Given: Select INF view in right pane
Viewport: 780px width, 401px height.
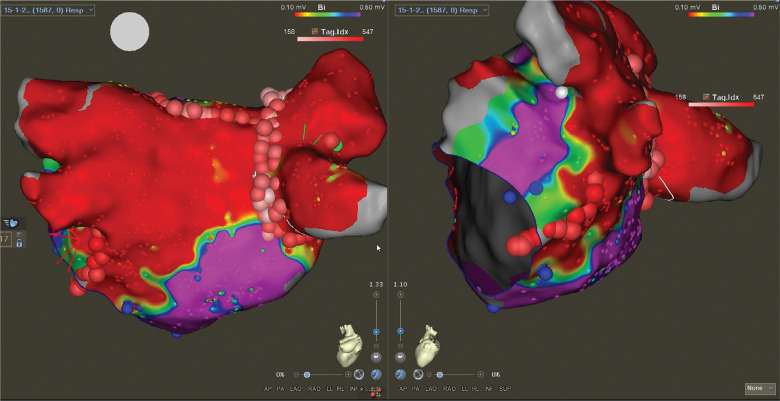Looking at the screenshot, I should [489, 389].
